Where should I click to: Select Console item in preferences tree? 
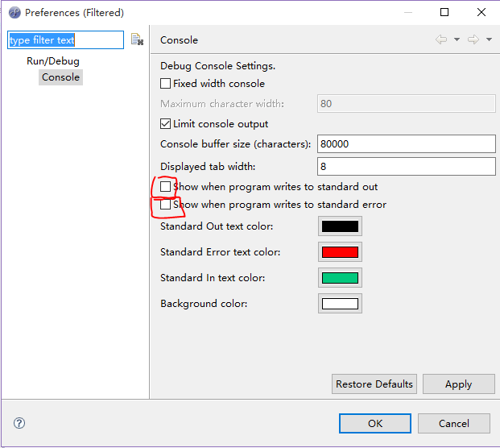[x=60, y=77]
